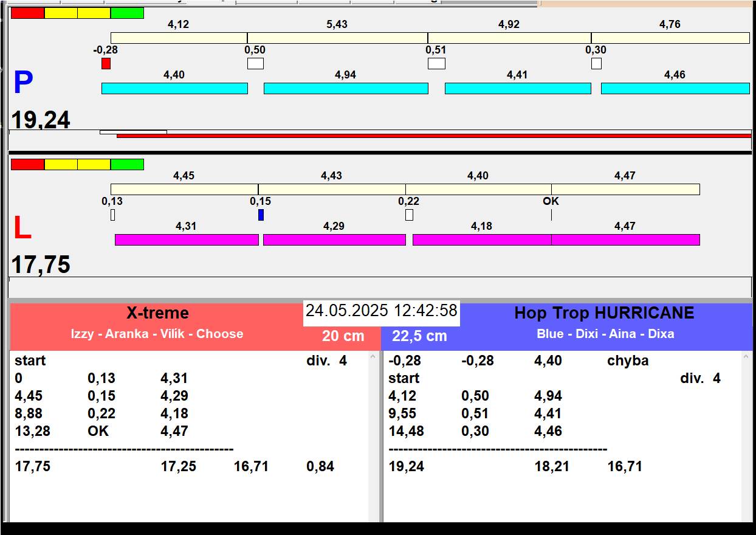The height and width of the screenshot is (535, 756).
Task: Click the Hop Trop HURRICANE team header
Action: coord(603,313)
